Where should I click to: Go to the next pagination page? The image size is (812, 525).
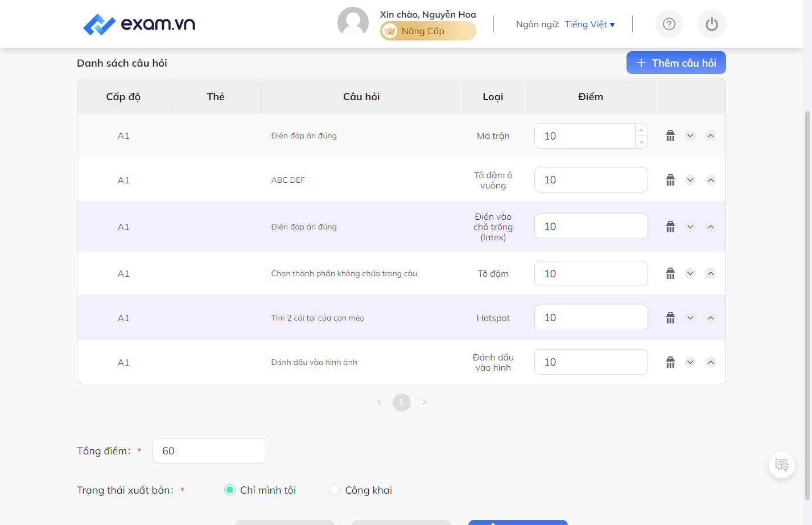[x=424, y=402]
